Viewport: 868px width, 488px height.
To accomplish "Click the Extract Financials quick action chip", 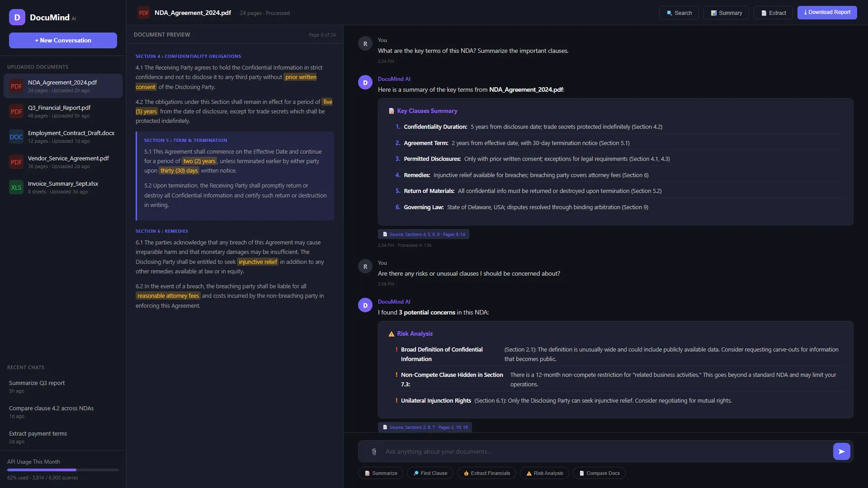I will (x=486, y=473).
